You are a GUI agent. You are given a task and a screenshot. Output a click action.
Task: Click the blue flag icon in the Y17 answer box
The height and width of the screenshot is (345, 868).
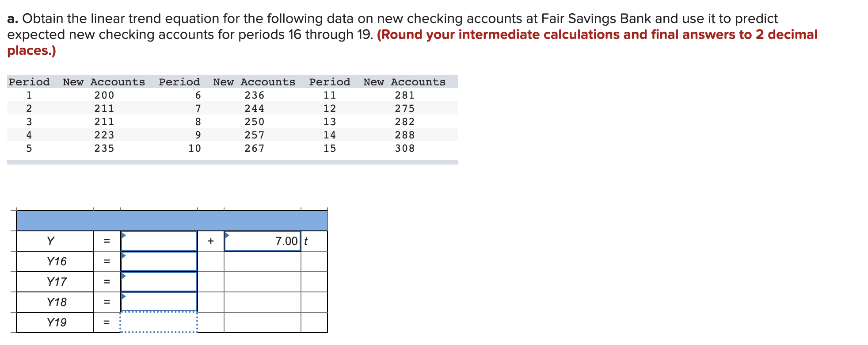(x=125, y=276)
